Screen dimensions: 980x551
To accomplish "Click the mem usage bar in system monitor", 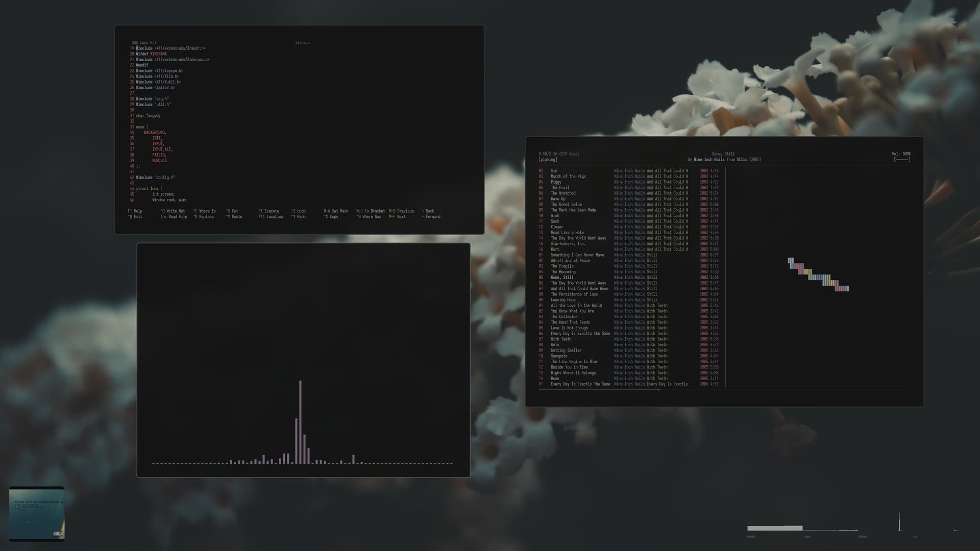I will tap(774, 528).
